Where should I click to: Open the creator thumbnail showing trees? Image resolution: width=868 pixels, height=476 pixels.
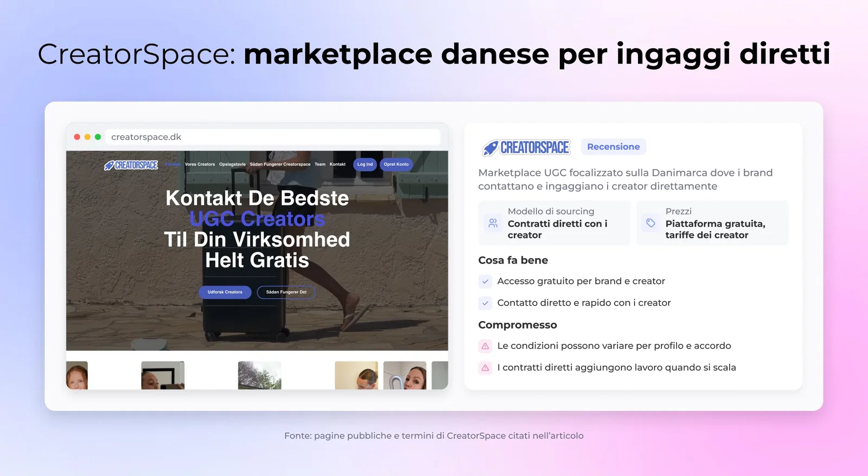tap(260, 375)
